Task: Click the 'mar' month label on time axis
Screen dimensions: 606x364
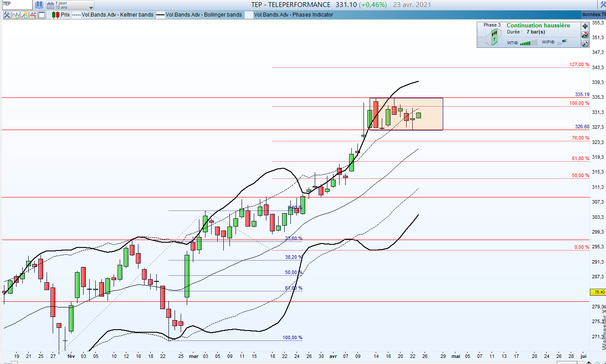Action: [193, 356]
